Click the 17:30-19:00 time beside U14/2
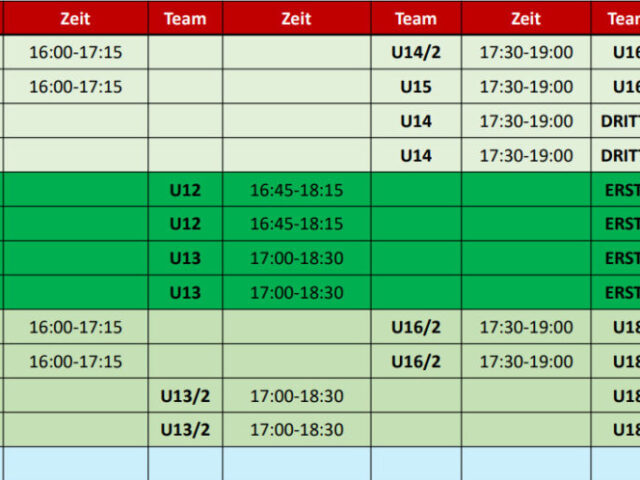Screen dimensions: 640x480 coord(526,52)
